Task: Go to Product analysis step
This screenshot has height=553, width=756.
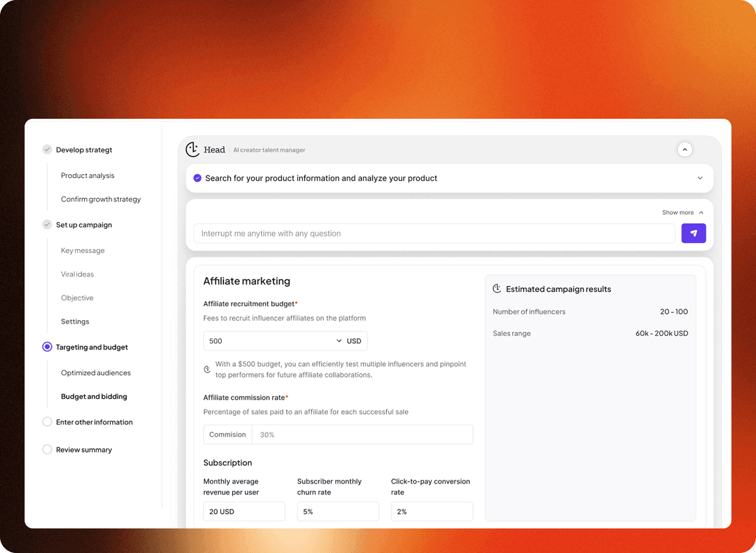Action: coord(88,176)
